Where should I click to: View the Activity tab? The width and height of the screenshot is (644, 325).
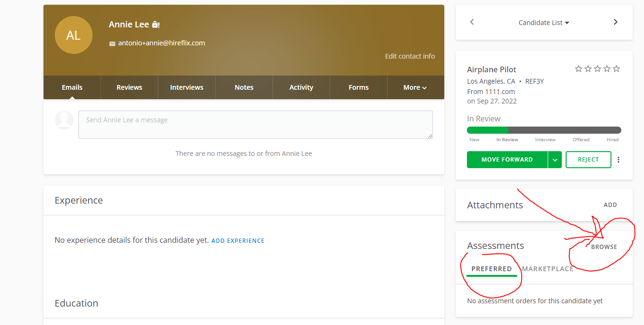pos(301,87)
